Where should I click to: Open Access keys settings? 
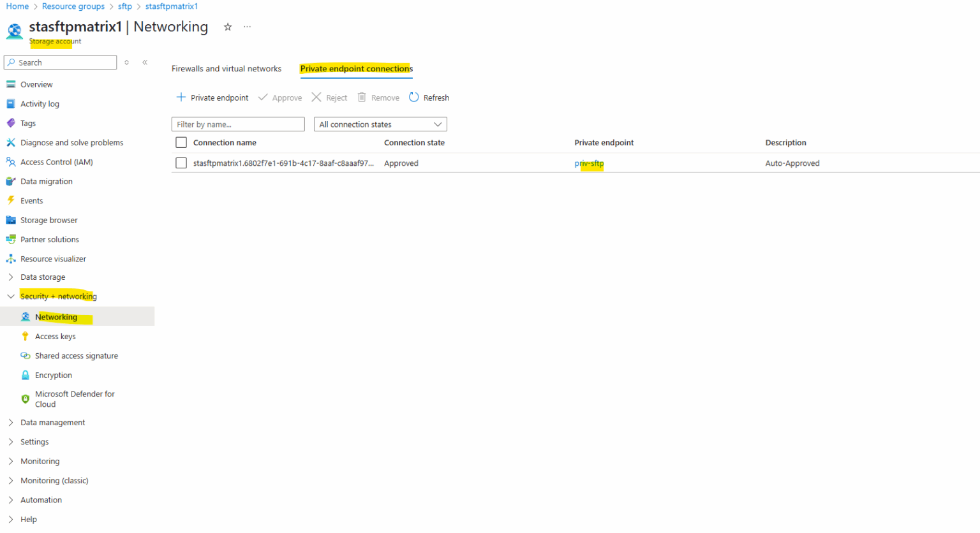57,336
